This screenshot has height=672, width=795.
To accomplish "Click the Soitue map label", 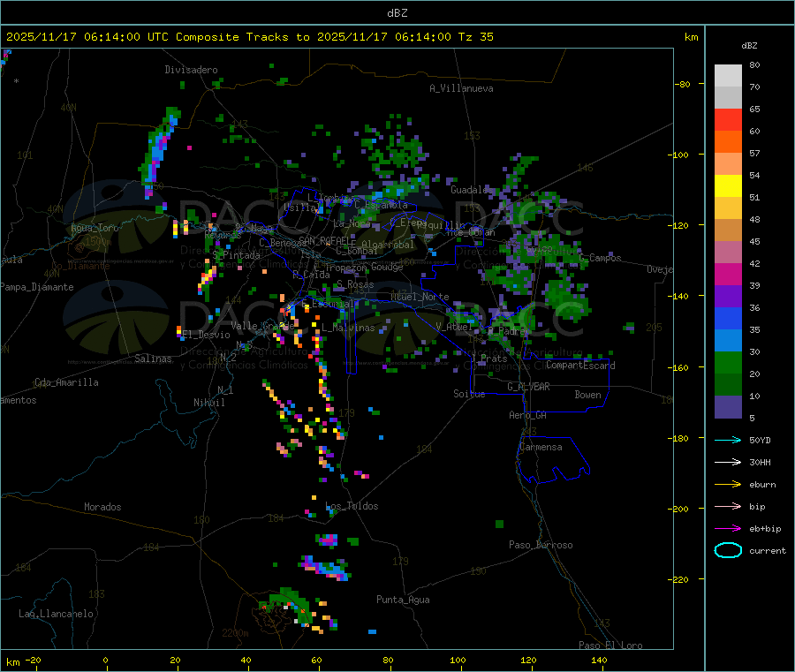I will tap(469, 394).
